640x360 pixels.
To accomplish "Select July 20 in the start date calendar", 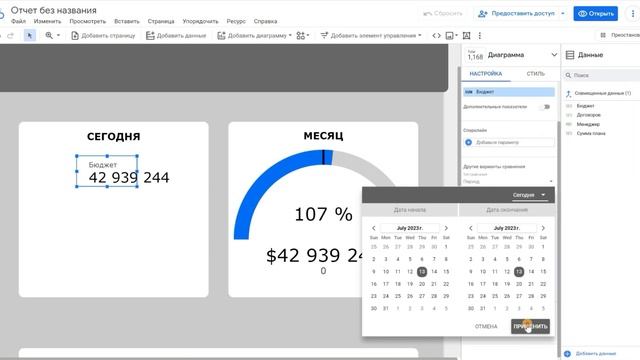I will (422, 284).
